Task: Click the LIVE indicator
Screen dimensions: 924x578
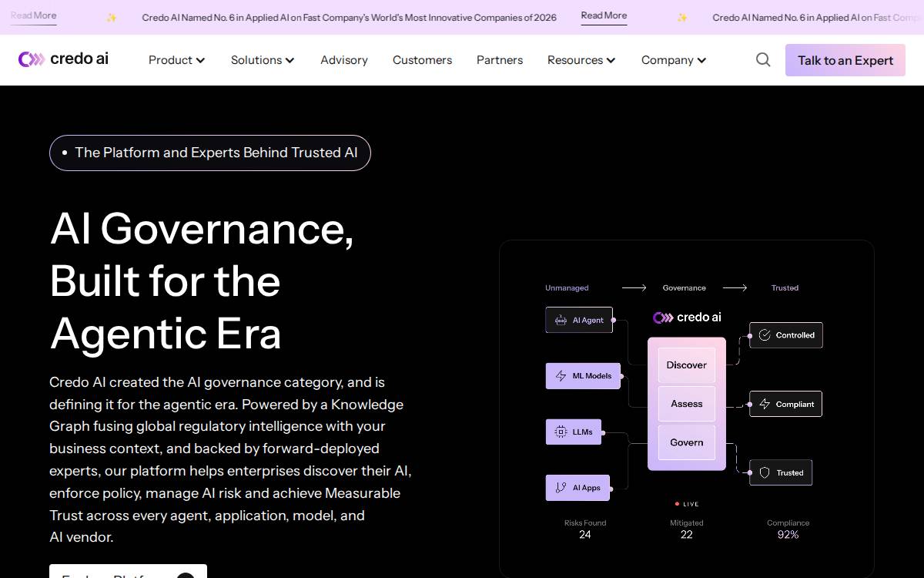Action: [687, 504]
